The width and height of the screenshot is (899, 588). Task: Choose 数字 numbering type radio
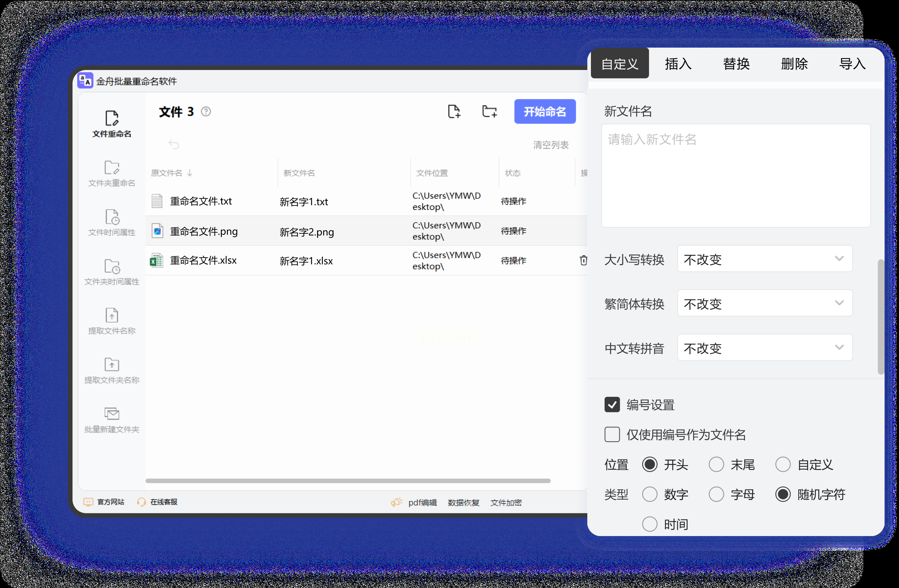pos(650,494)
